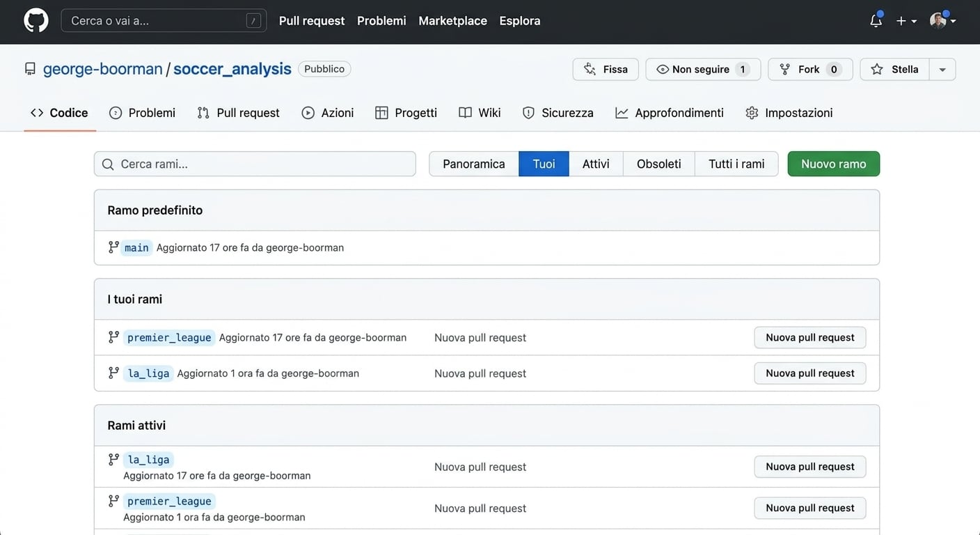Click the branch icon next to main
This screenshot has height=535, width=980.
[113, 247]
